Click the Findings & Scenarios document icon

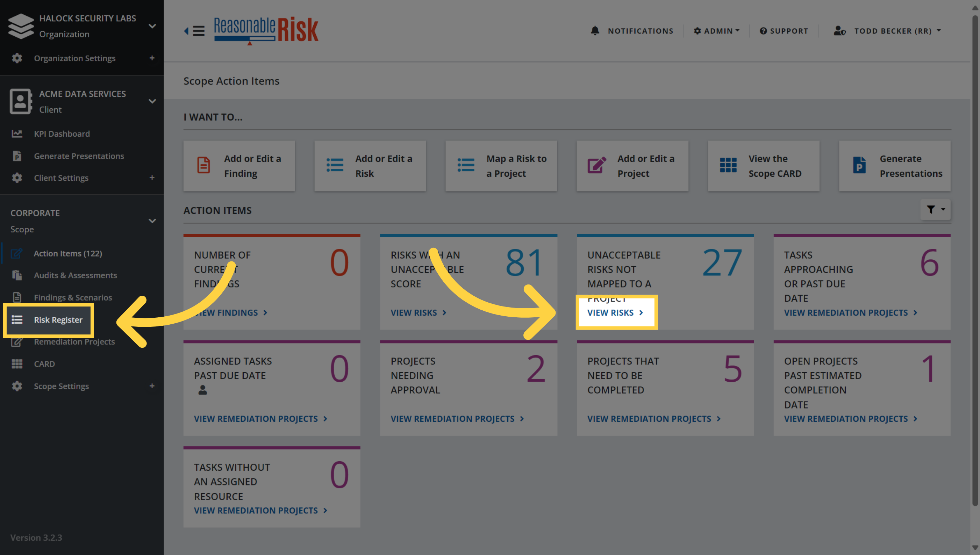pos(17,297)
